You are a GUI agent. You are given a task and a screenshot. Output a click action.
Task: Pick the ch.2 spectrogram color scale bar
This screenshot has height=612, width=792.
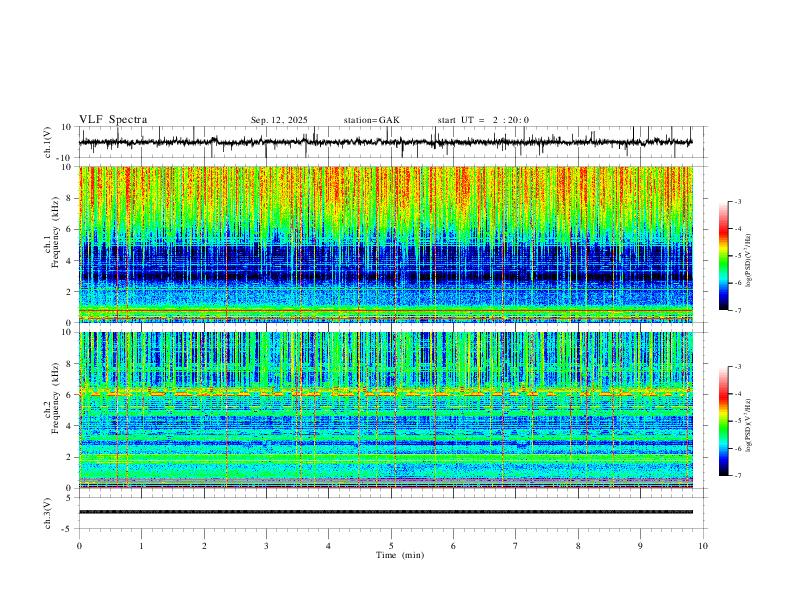723,421
